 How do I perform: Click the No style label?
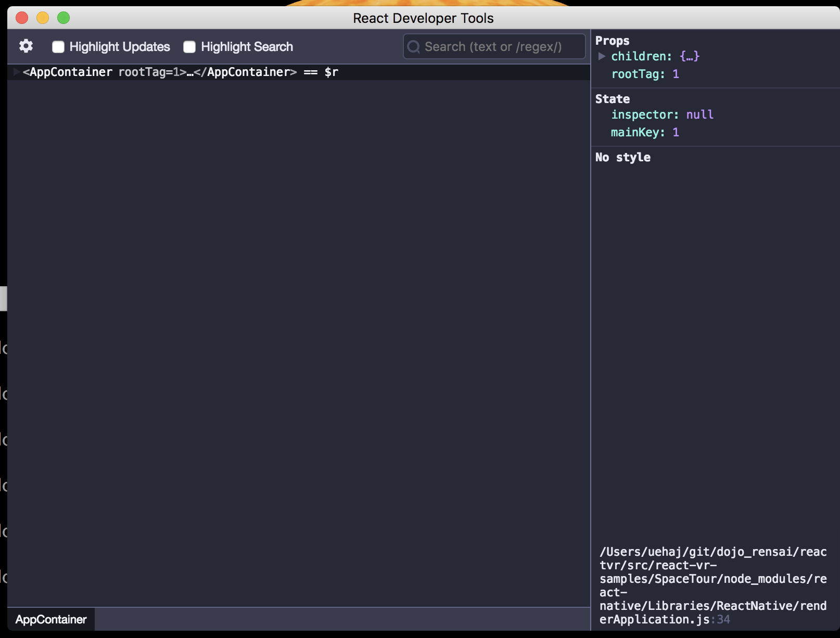pyautogui.click(x=622, y=157)
